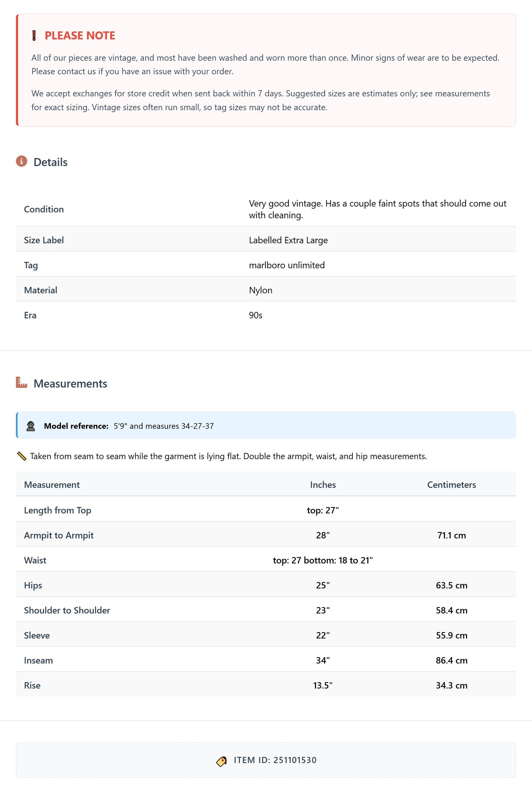532x791 pixels.
Task: Click the Details info circle icon
Action: (x=21, y=161)
